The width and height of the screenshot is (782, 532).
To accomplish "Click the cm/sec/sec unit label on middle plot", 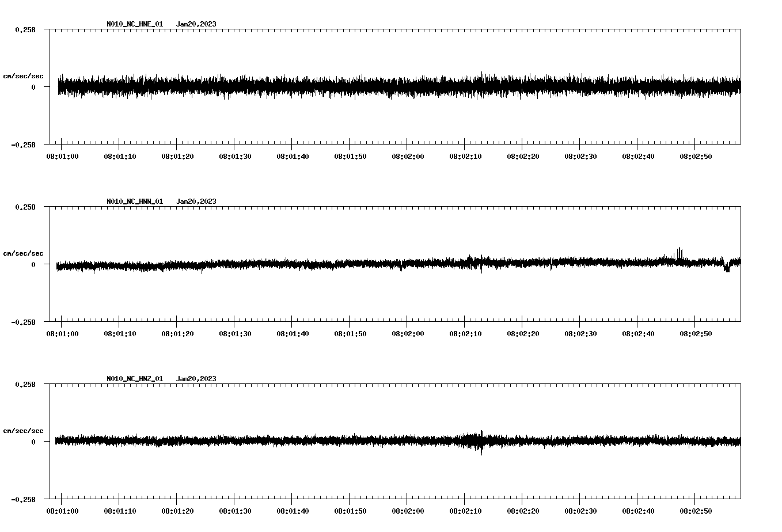I will pyautogui.click(x=24, y=253).
